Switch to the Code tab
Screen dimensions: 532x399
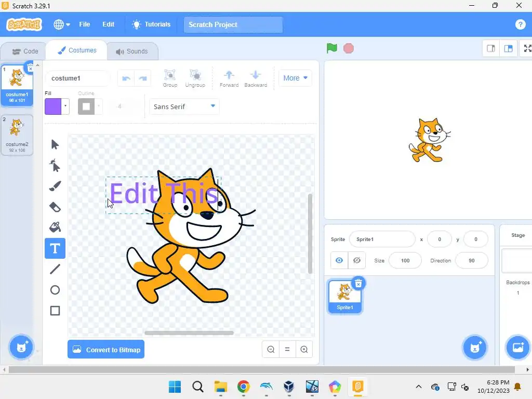[x=25, y=51]
